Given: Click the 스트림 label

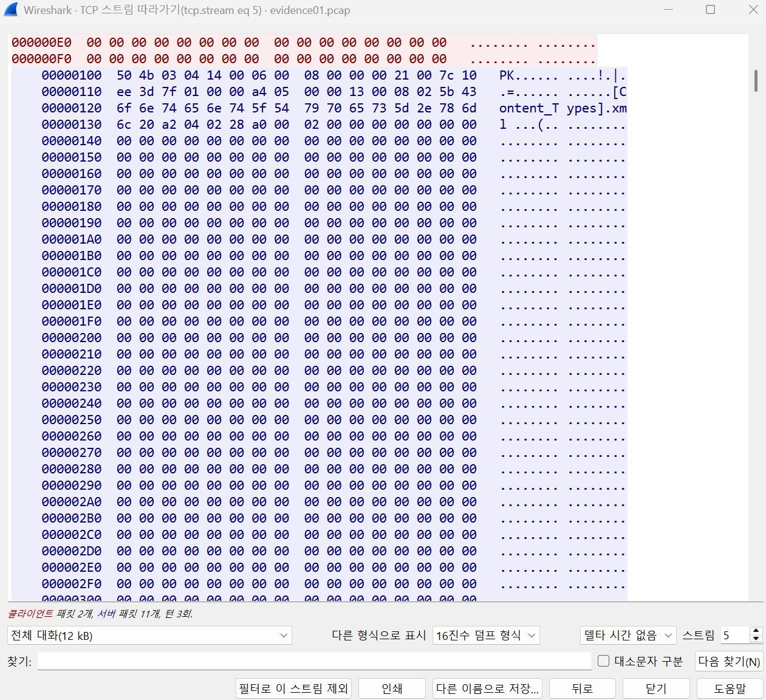Looking at the screenshot, I should pos(699,636).
